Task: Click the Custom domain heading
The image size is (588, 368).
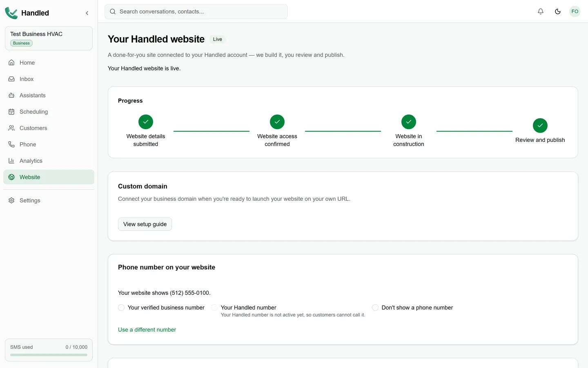Action: (143, 186)
